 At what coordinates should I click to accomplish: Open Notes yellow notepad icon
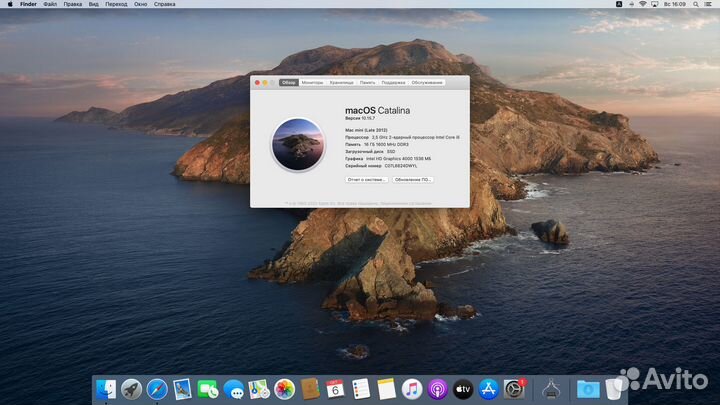(386, 389)
